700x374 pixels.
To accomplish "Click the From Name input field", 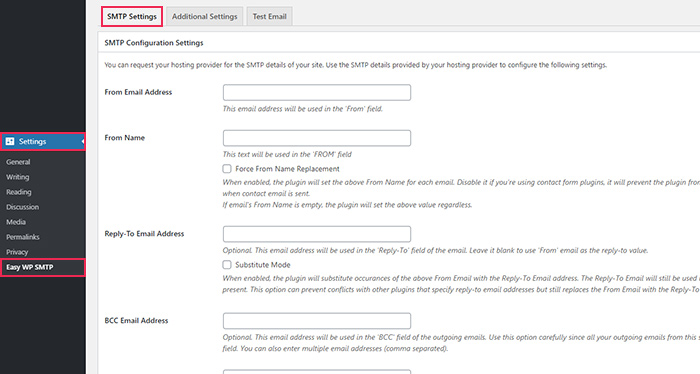I will (x=317, y=138).
